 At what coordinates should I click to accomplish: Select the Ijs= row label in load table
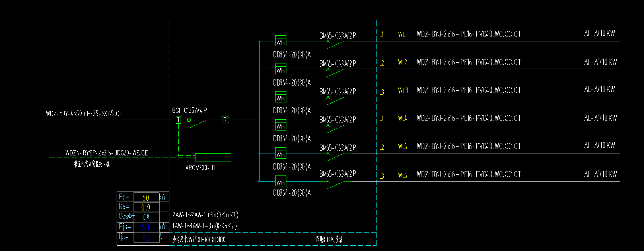click(x=123, y=237)
